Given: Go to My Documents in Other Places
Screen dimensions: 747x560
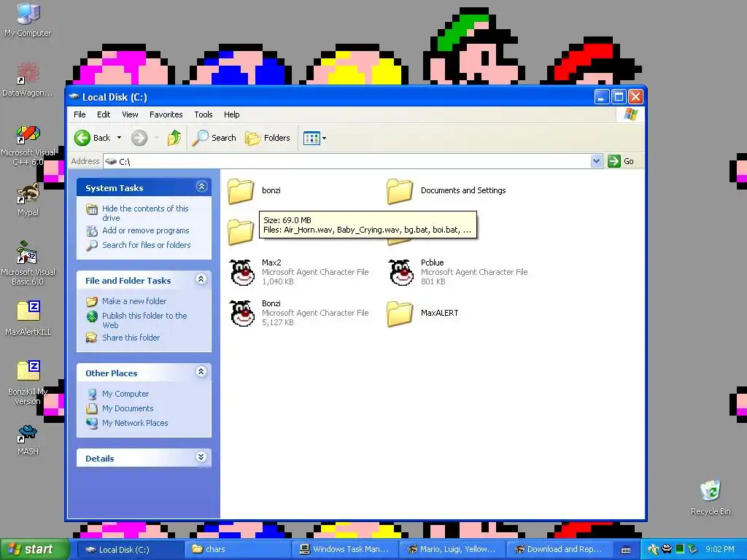Looking at the screenshot, I should (127, 408).
